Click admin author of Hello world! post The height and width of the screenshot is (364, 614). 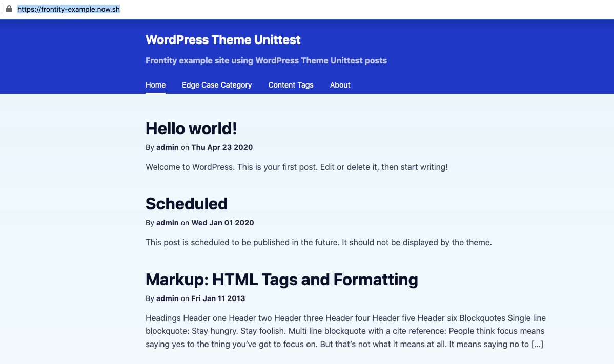(x=168, y=147)
